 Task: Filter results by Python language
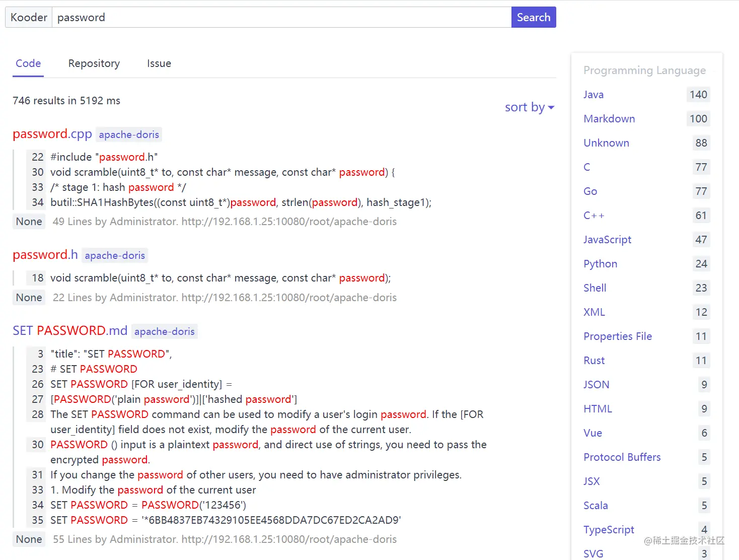coord(600,264)
